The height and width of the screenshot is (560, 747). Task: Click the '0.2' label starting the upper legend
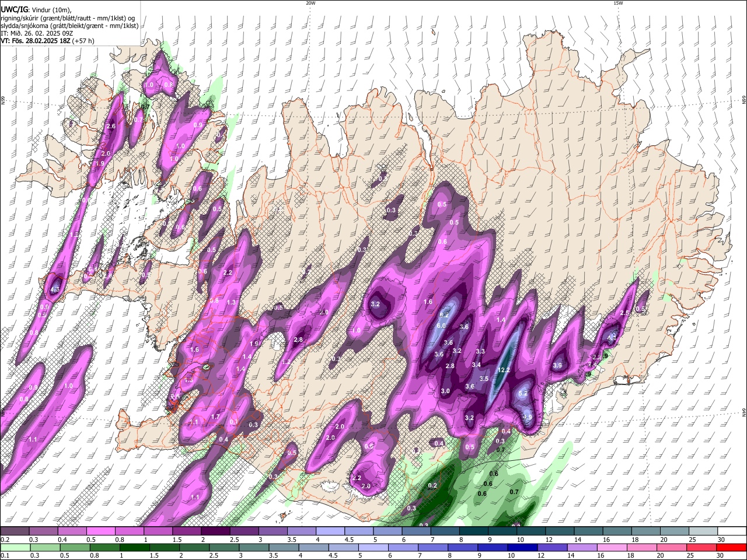(5, 540)
